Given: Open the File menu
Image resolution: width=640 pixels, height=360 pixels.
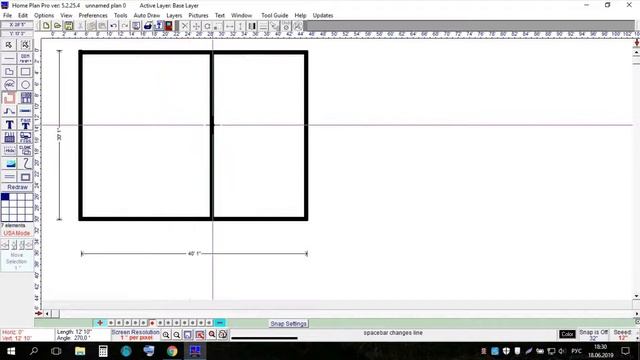Looking at the screenshot, I should coord(7,15).
